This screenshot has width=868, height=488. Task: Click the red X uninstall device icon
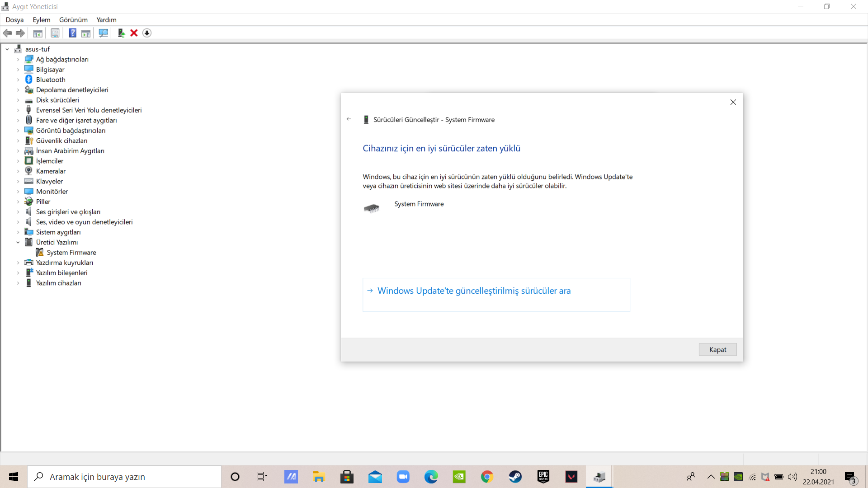[x=134, y=33]
